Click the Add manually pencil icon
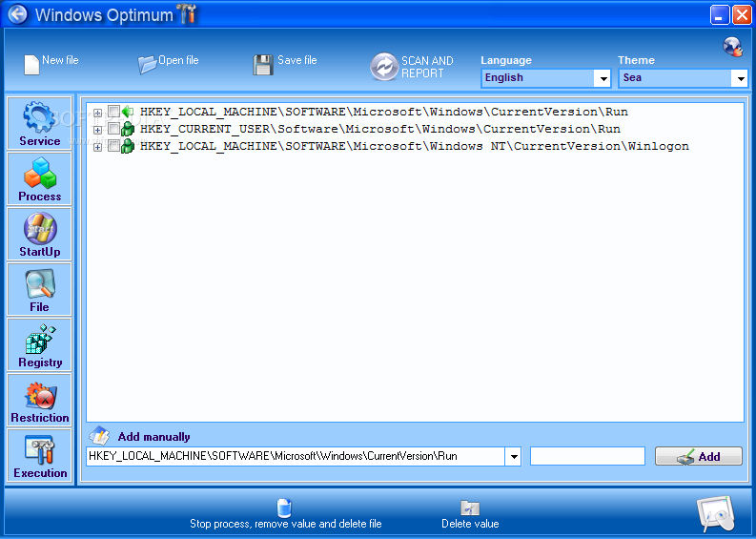Image resolution: width=756 pixels, height=539 pixels. point(100,435)
